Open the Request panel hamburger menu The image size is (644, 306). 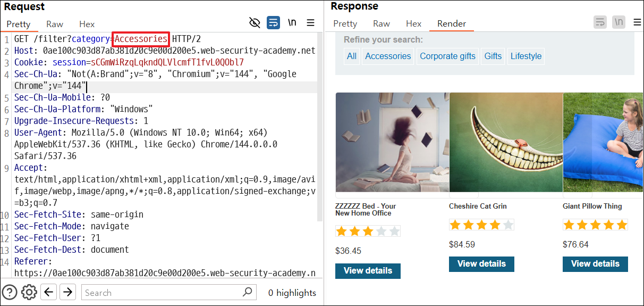pos(311,22)
